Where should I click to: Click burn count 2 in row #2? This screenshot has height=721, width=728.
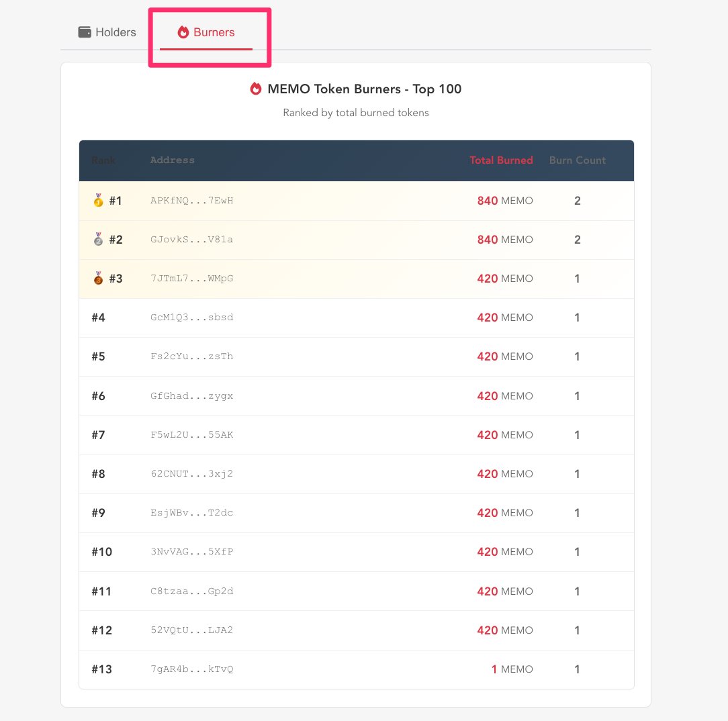tap(577, 240)
